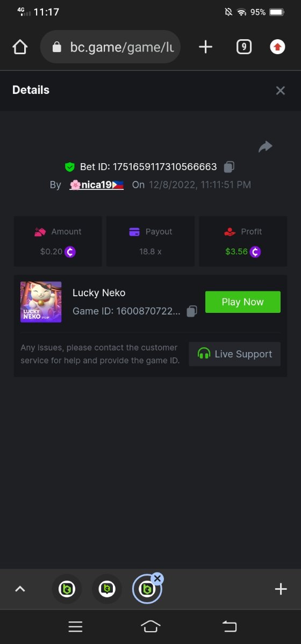This screenshot has height=644, width=301.
Task: Click the Play Now button
Action: pyautogui.click(x=243, y=302)
